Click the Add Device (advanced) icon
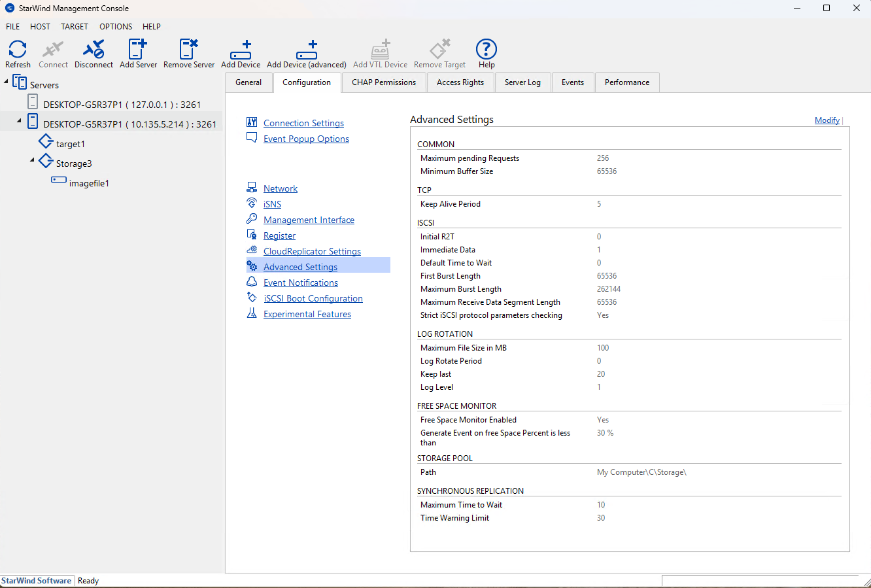 click(307, 50)
